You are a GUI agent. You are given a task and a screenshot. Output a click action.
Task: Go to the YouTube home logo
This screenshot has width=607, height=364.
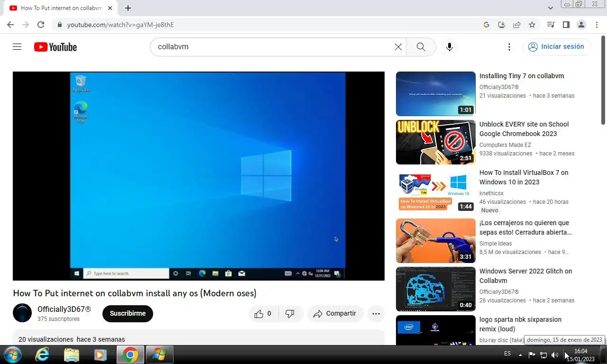point(55,47)
